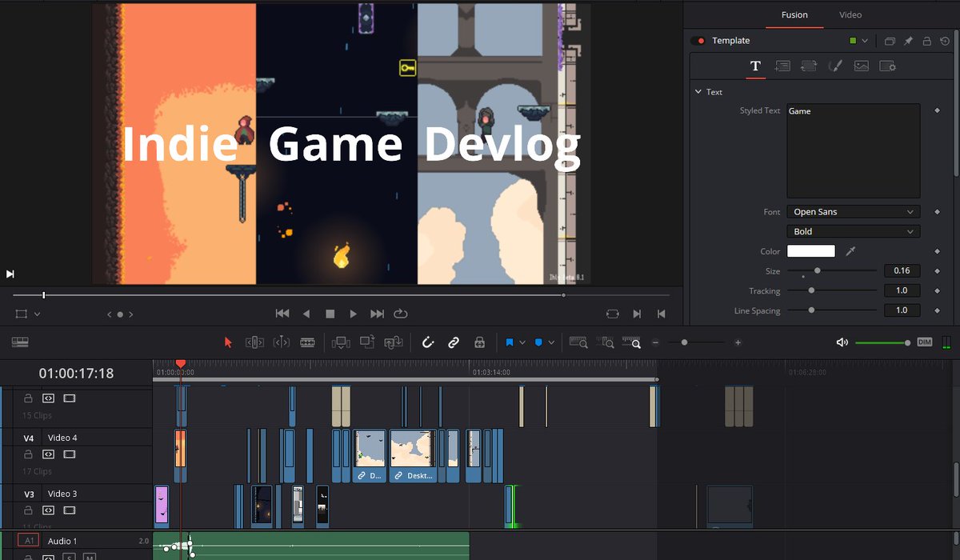Add a blue flag to the clip
960x560 pixels.
click(510, 342)
